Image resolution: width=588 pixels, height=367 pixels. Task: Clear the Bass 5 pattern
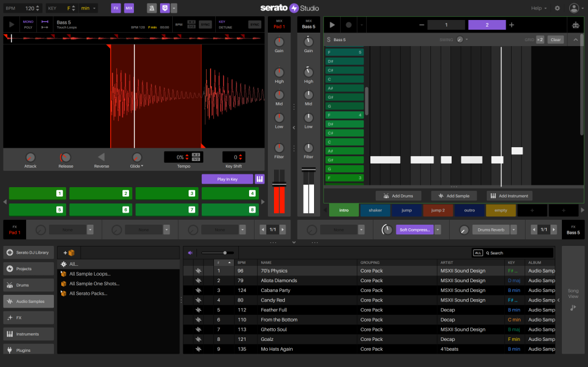(x=555, y=39)
